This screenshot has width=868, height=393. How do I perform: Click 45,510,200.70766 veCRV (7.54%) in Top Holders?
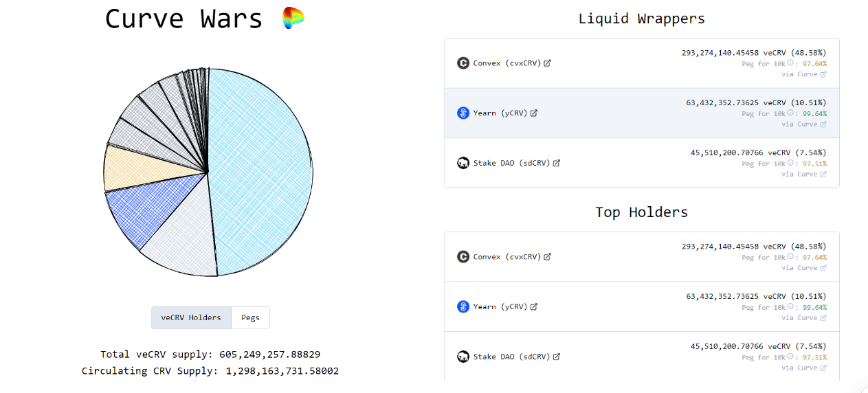click(x=758, y=346)
